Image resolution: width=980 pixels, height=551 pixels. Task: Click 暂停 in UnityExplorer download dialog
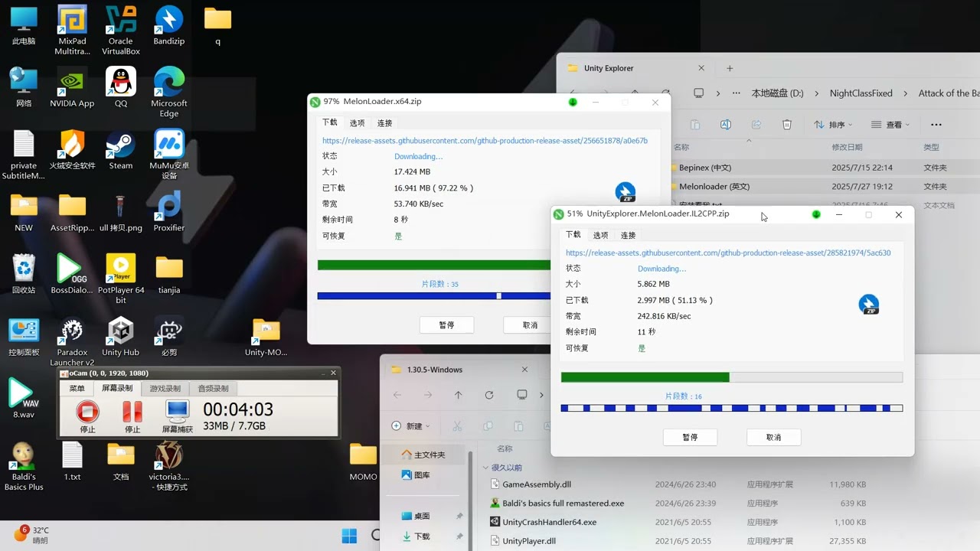tap(690, 437)
